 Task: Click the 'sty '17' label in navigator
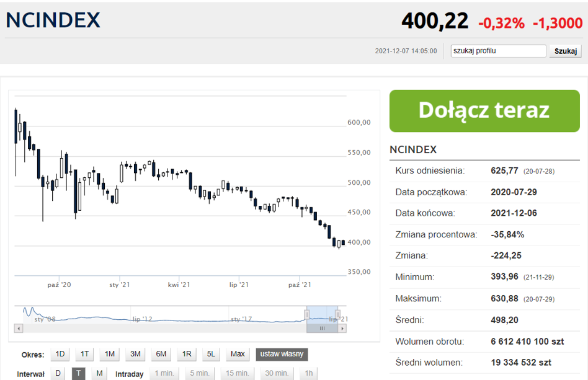[241, 319]
